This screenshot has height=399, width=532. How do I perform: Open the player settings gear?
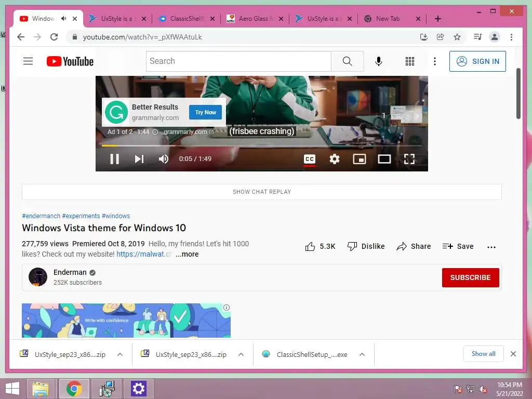click(x=335, y=159)
